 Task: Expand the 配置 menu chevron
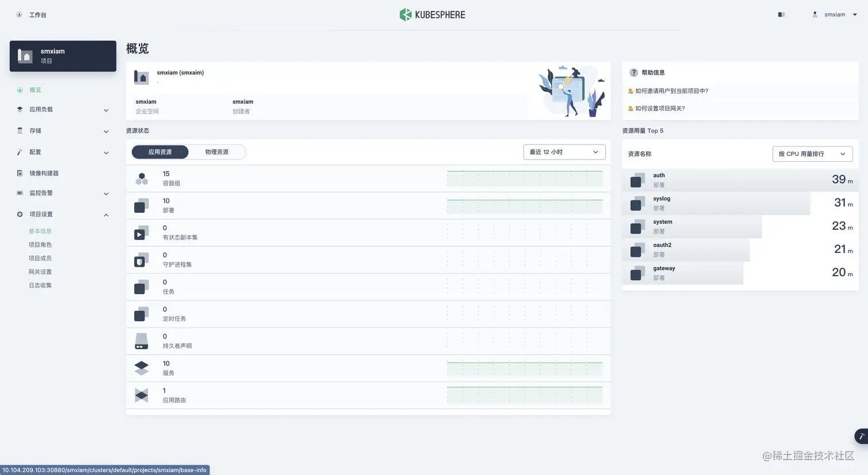coord(106,153)
